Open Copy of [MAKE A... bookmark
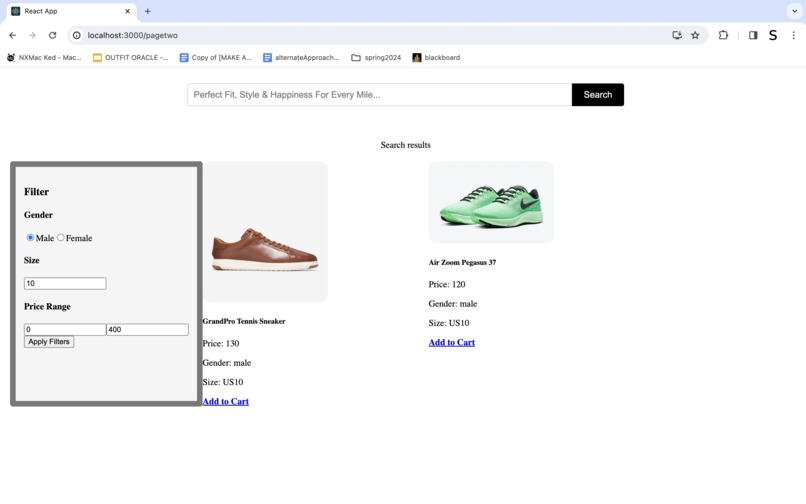 [215, 58]
